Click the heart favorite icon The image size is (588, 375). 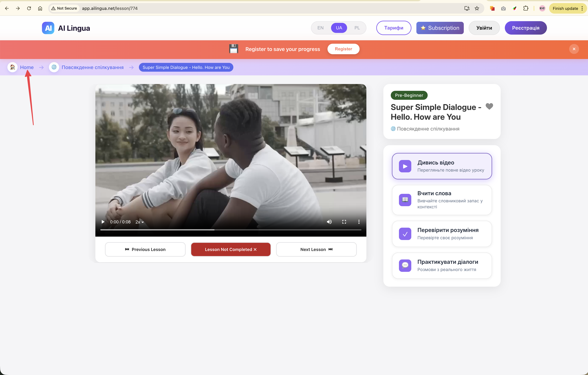(489, 106)
